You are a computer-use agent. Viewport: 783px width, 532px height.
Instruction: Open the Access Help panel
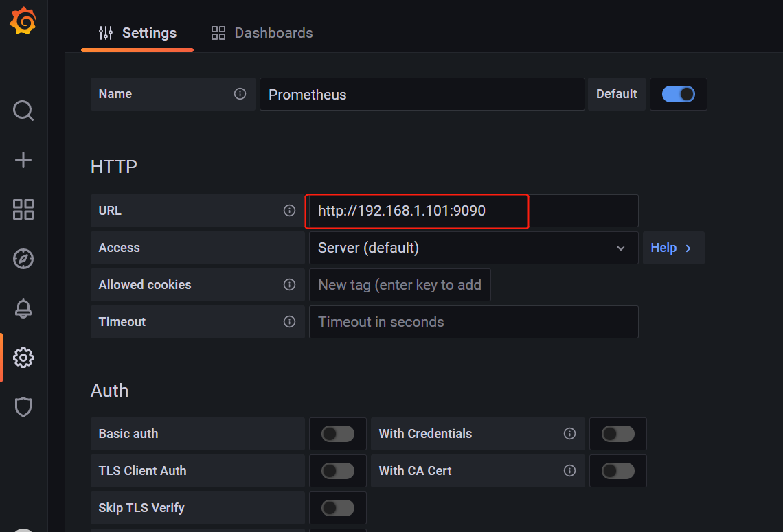click(673, 248)
